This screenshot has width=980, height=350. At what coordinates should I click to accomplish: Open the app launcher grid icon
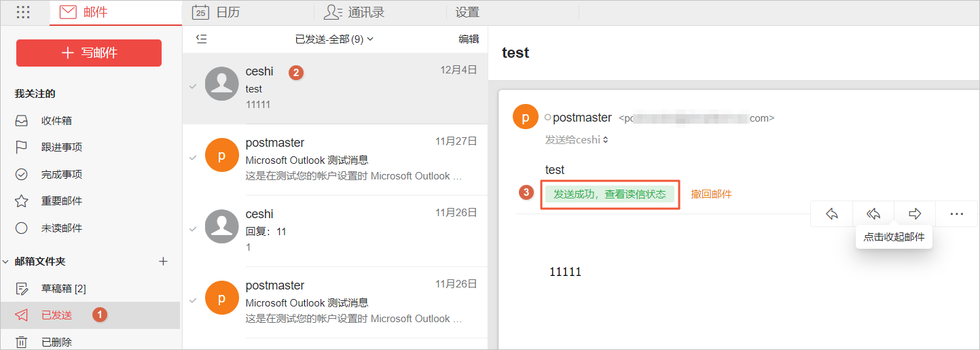[23, 12]
